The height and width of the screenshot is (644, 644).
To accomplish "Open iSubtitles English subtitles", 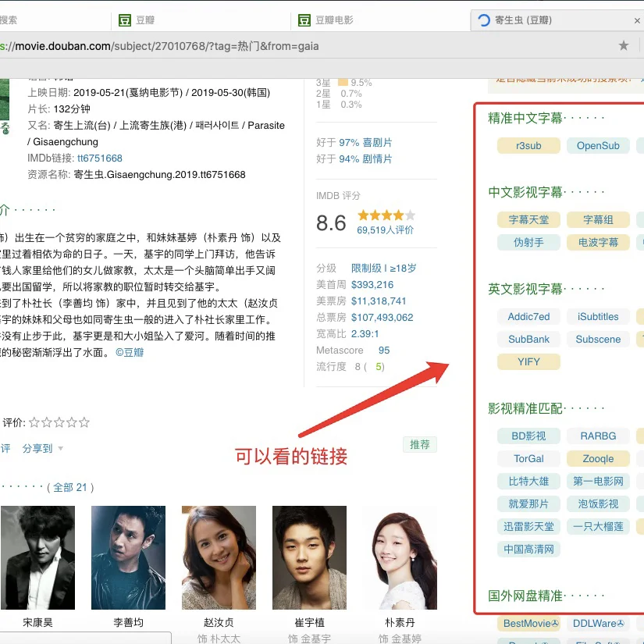I will 598,317.
